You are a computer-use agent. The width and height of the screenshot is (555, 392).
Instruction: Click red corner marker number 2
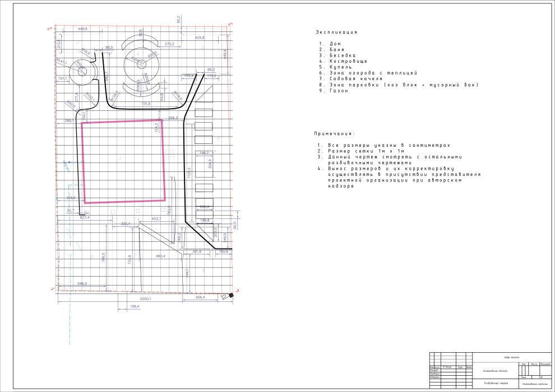click(x=50, y=27)
